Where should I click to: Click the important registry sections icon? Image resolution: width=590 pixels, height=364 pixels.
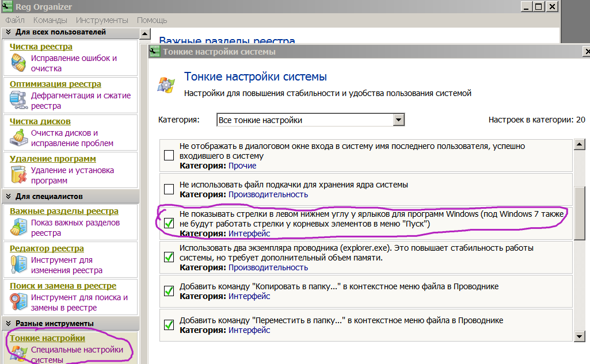[18, 227]
